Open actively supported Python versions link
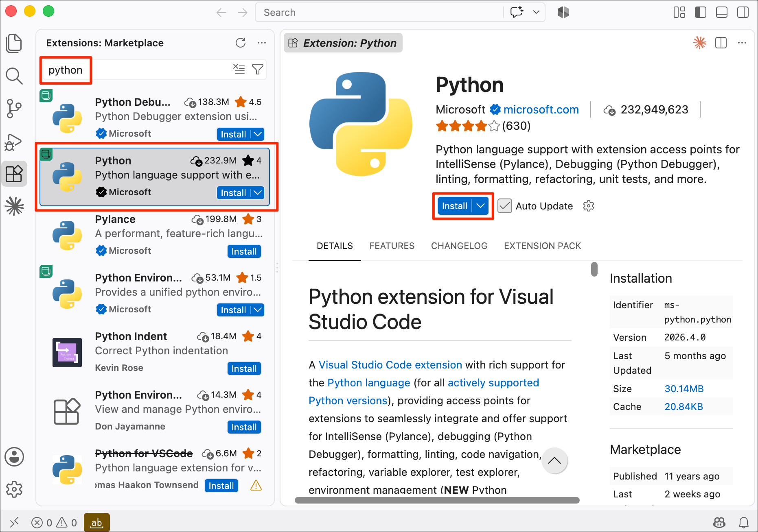The height and width of the screenshot is (532, 758). tap(424, 392)
